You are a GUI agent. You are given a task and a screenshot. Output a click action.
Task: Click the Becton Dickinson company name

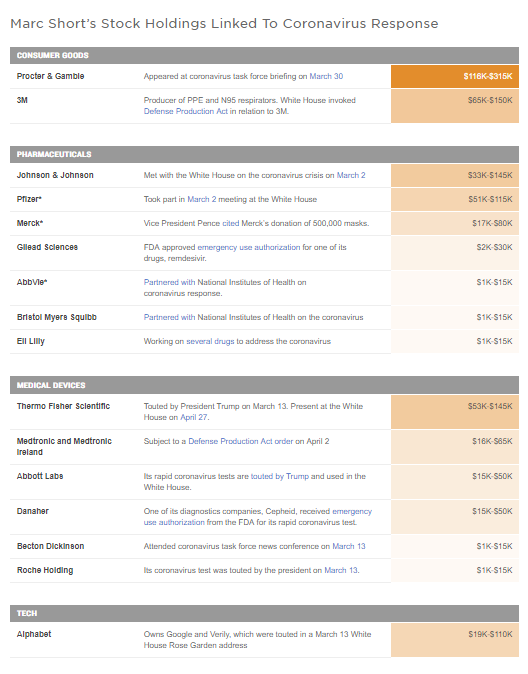(50, 546)
